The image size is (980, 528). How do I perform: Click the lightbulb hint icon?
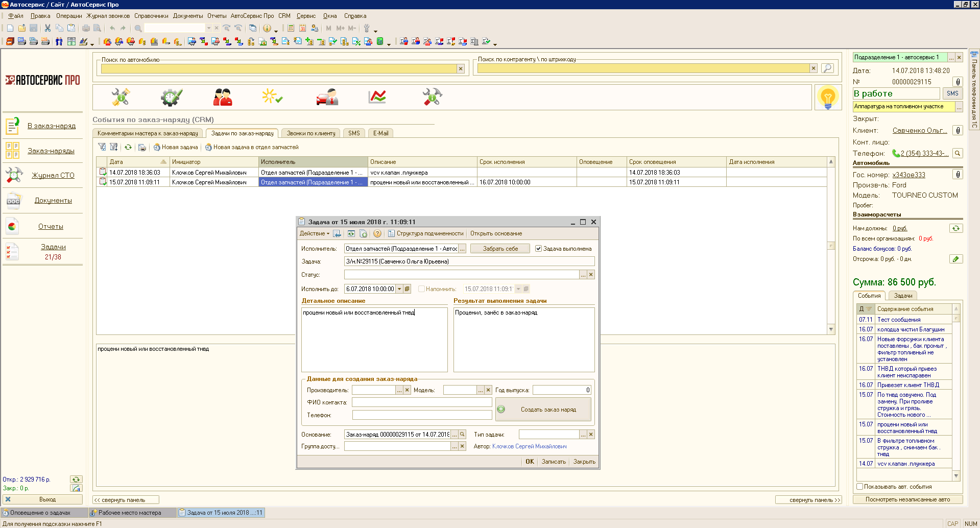click(827, 97)
